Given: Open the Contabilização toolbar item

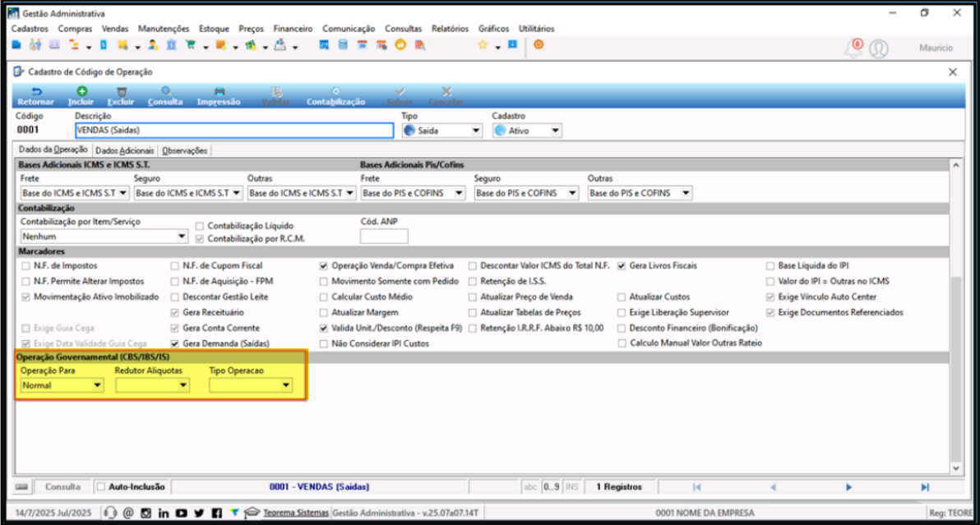Looking at the screenshot, I should pos(335,96).
